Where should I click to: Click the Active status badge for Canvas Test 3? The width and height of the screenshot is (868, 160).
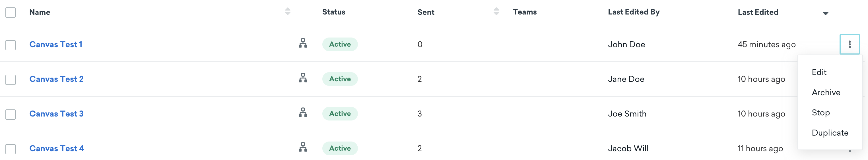coord(340,113)
